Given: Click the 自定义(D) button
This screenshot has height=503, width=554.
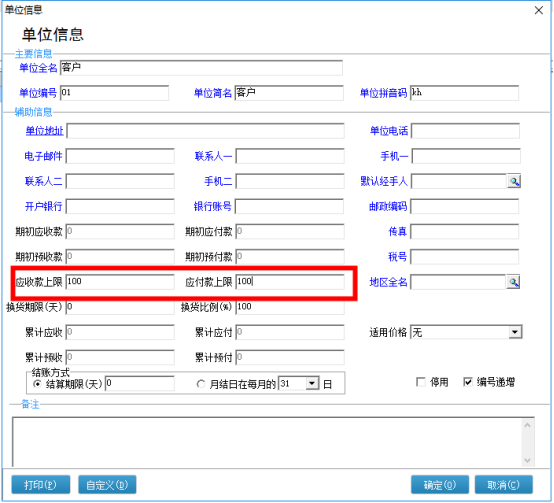Looking at the screenshot, I should [107, 485].
